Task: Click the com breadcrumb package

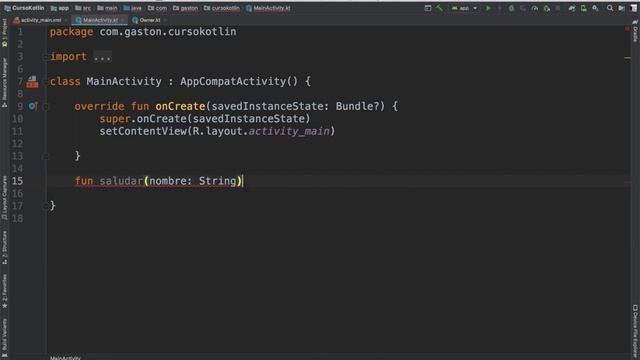Action: pyautogui.click(x=157, y=8)
